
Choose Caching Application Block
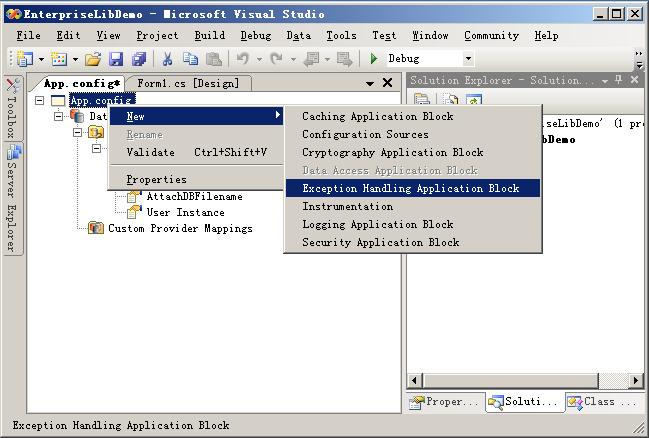[x=413, y=116]
